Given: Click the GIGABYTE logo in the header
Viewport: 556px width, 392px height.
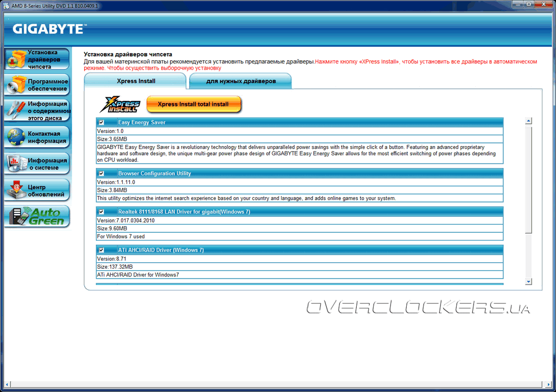Looking at the screenshot, I should click(49, 29).
